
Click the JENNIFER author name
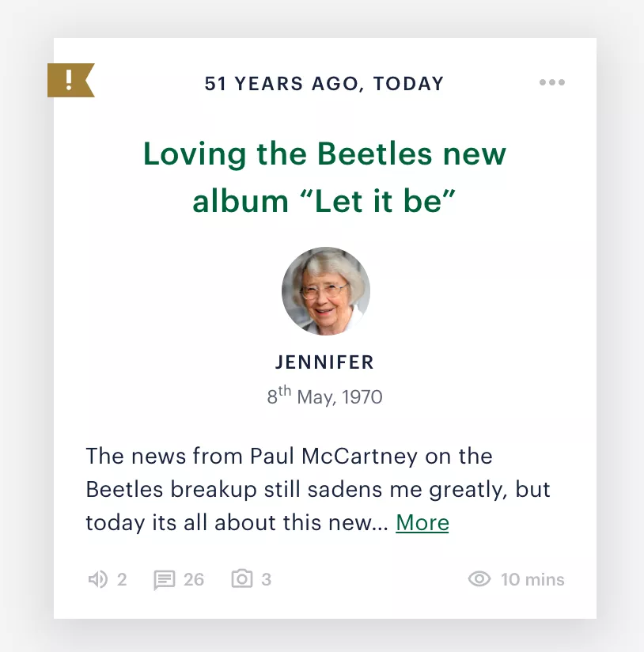324,362
